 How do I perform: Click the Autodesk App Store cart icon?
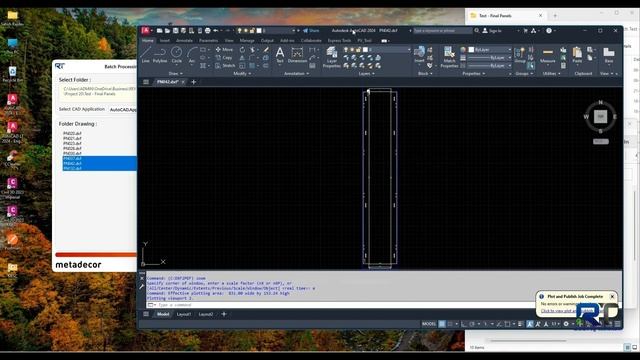point(525,31)
